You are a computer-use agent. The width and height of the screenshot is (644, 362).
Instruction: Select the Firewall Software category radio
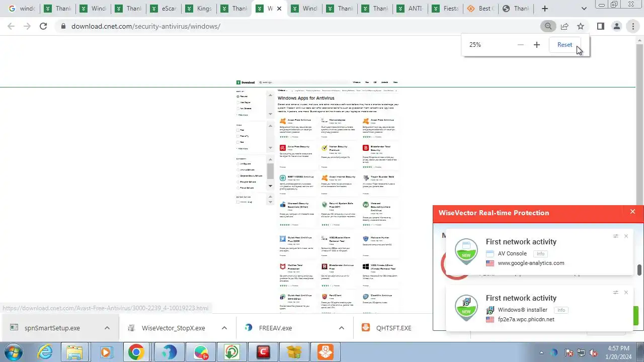(238, 188)
